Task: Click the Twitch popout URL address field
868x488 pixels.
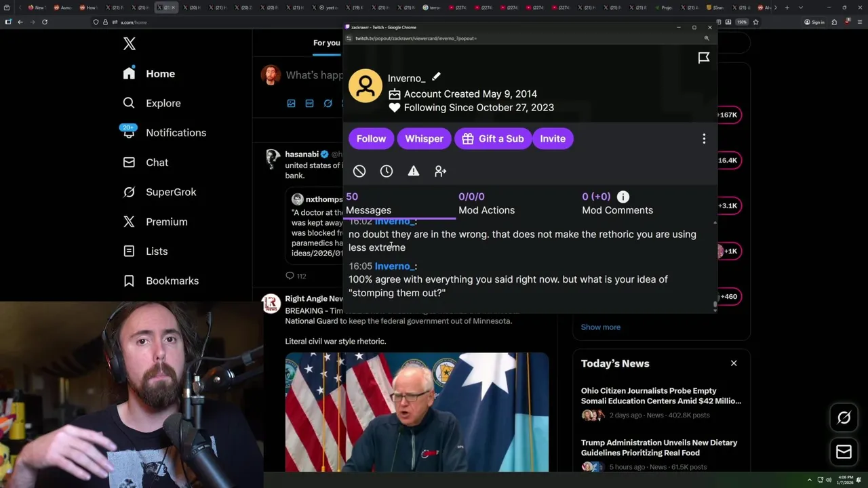Action: [x=416, y=39]
